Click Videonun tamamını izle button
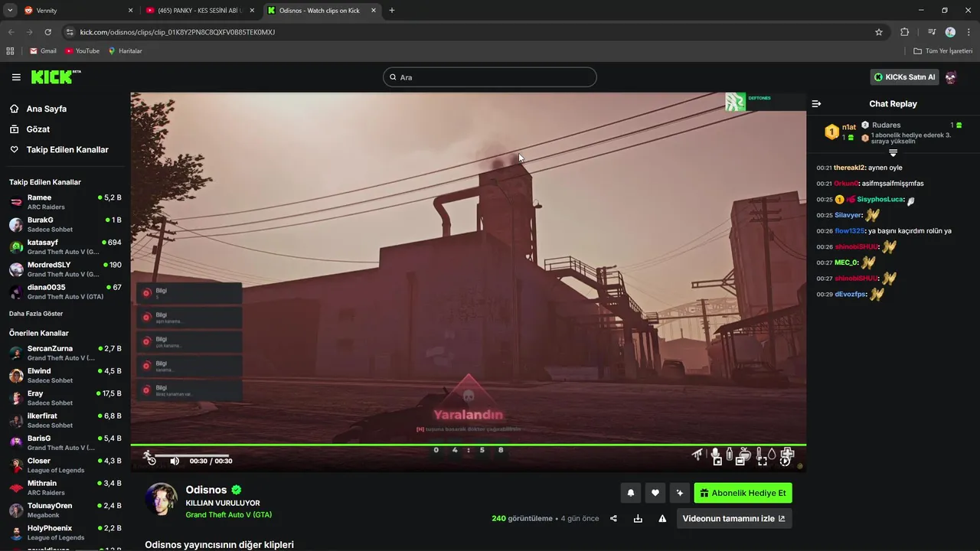Screen dimensions: 980x551 click(x=734, y=519)
